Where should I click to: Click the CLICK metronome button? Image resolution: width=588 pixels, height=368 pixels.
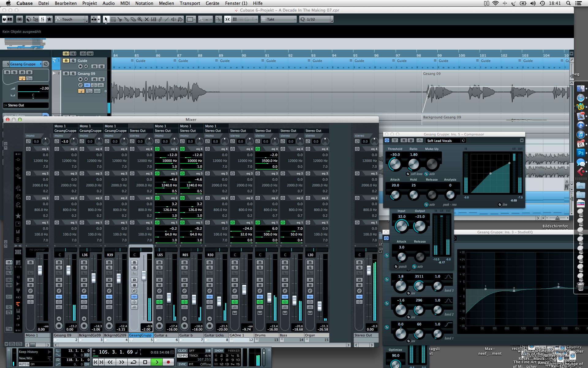coord(182,351)
